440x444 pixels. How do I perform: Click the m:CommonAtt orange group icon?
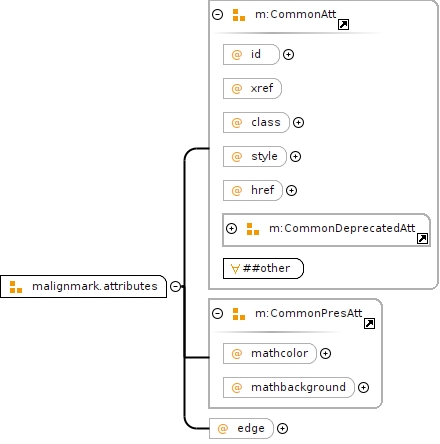(239, 15)
